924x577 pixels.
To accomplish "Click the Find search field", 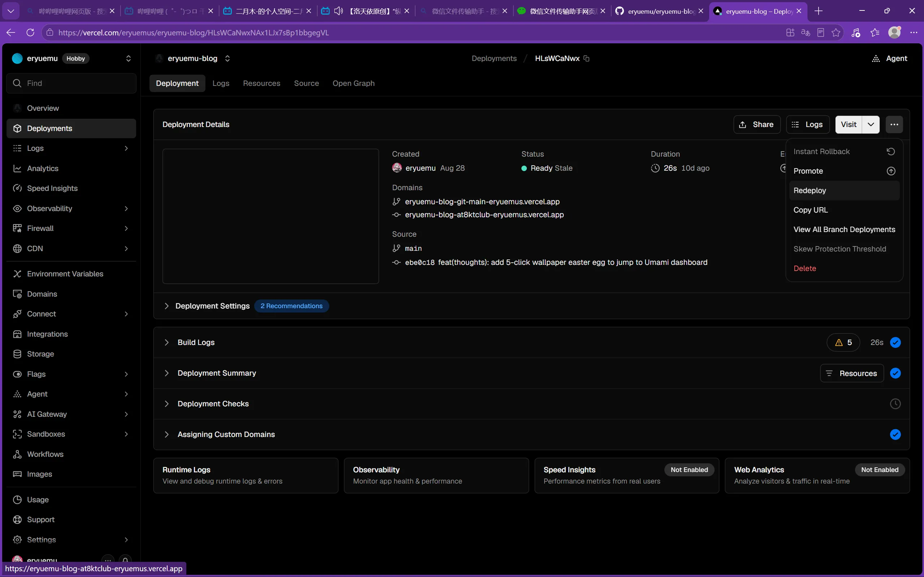I will tap(71, 83).
